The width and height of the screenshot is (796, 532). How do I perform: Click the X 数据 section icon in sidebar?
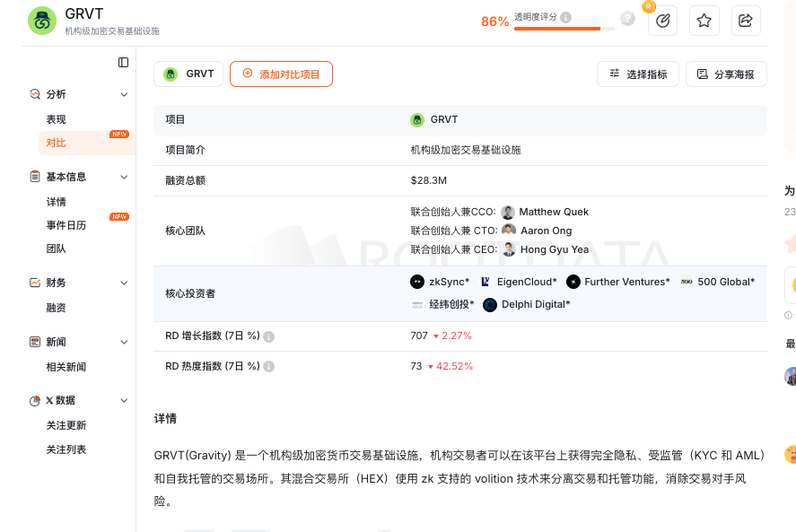point(35,400)
